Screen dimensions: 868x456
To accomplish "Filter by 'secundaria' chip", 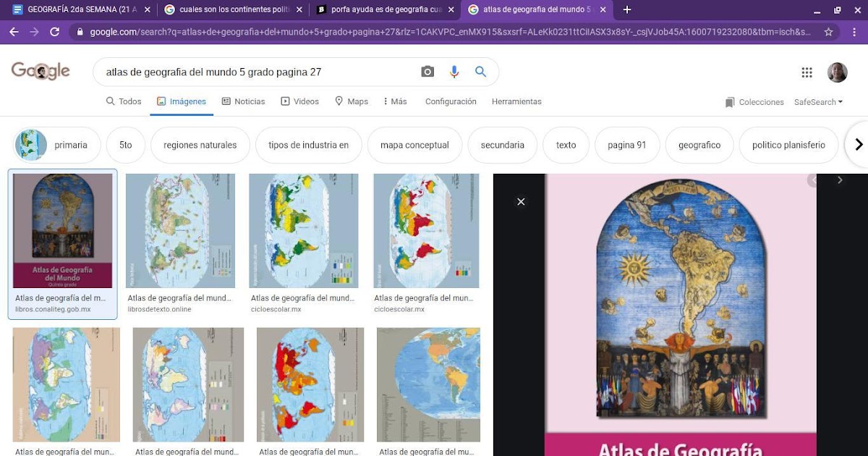I will click(503, 145).
